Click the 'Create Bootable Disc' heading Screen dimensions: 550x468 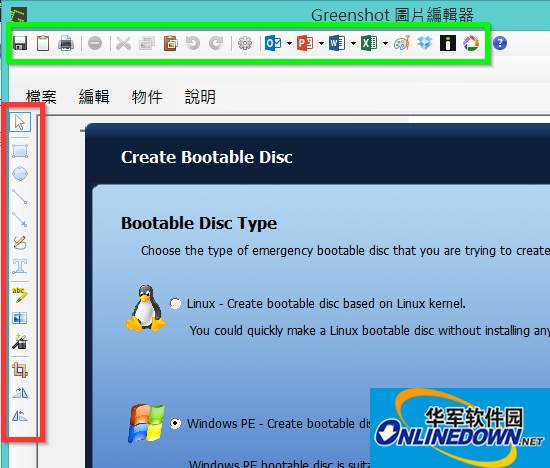point(207,157)
